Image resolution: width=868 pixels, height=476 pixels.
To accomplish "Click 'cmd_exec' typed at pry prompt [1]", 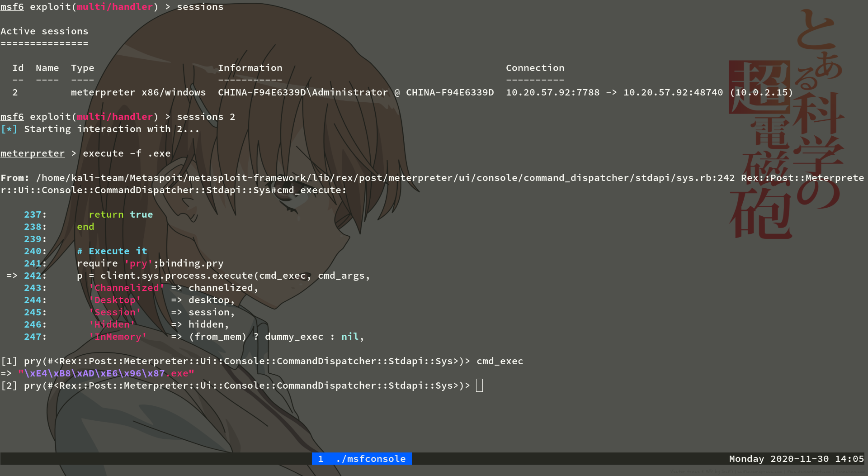I will tap(500, 361).
